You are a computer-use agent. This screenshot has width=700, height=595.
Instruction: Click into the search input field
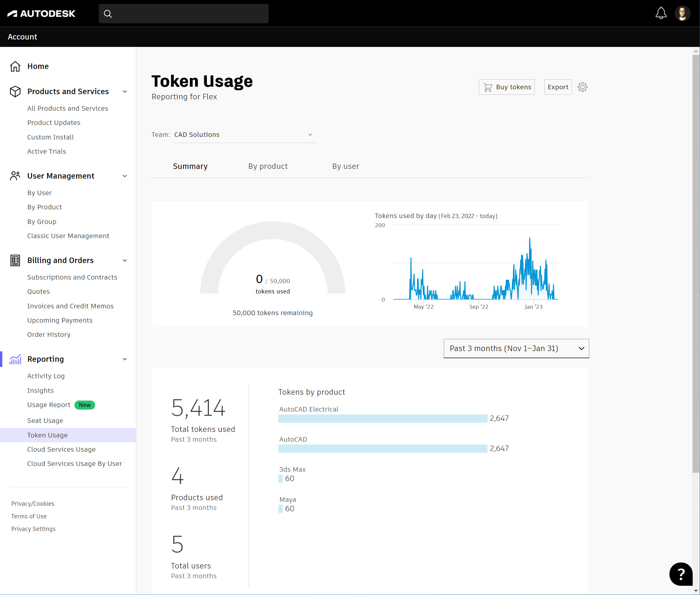pyautogui.click(x=183, y=14)
